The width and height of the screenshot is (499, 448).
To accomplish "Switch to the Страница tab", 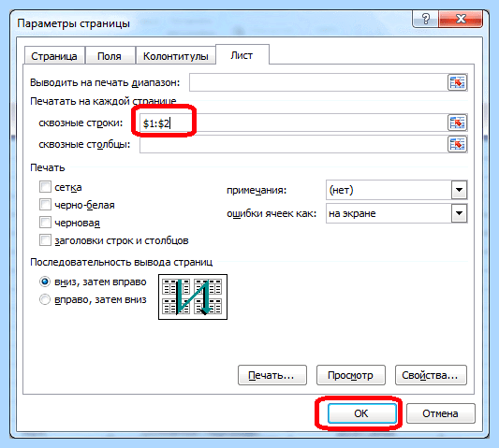I will point(54,56).
